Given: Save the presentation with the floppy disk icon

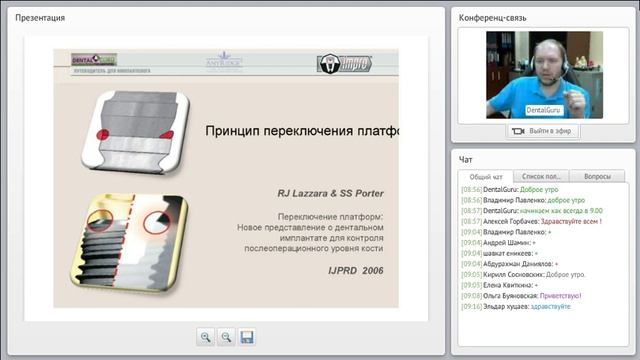Looking at the screenshot, I should pos(247,337).
